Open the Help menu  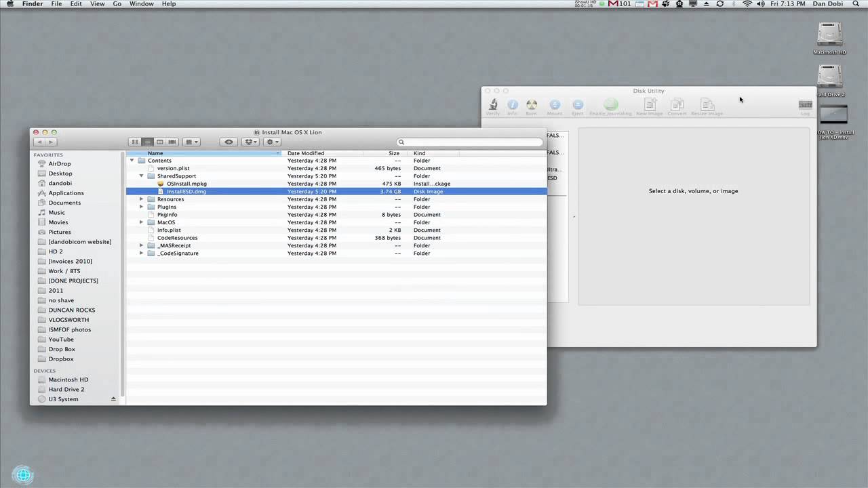[169, 4]
